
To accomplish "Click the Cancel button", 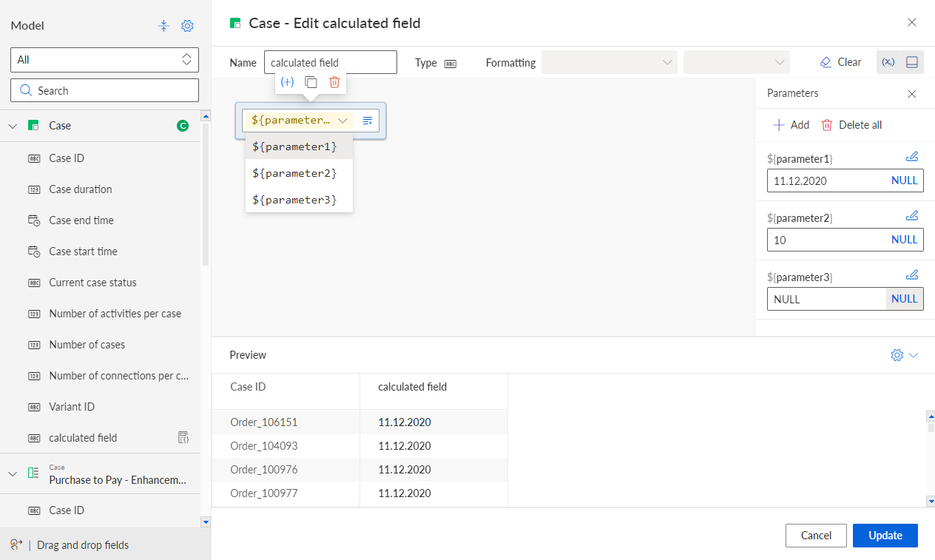I will (x=817, y=536).
